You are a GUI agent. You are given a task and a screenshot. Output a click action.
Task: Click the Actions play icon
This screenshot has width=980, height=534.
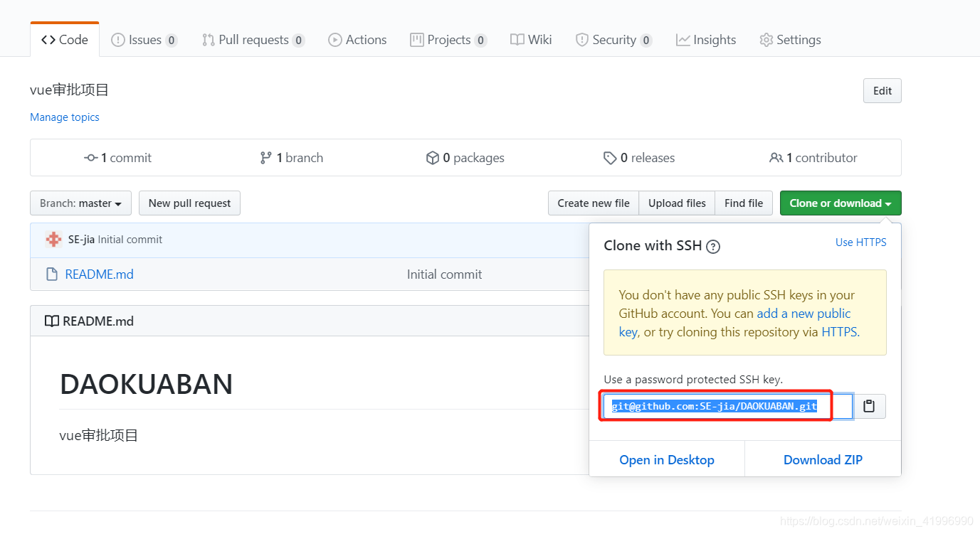click(x=335, y=40)
